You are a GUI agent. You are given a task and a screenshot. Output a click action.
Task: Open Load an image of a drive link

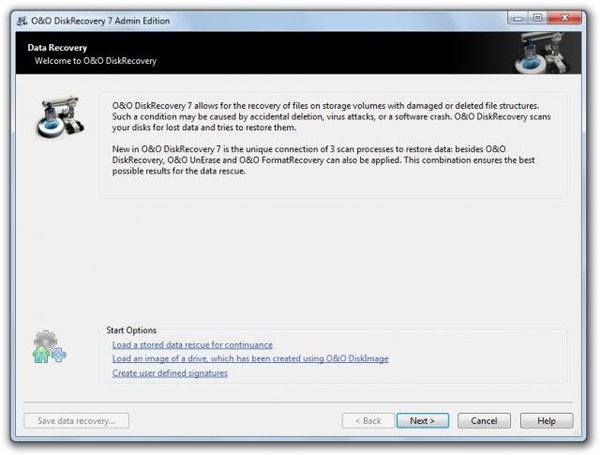coord(250,359)
